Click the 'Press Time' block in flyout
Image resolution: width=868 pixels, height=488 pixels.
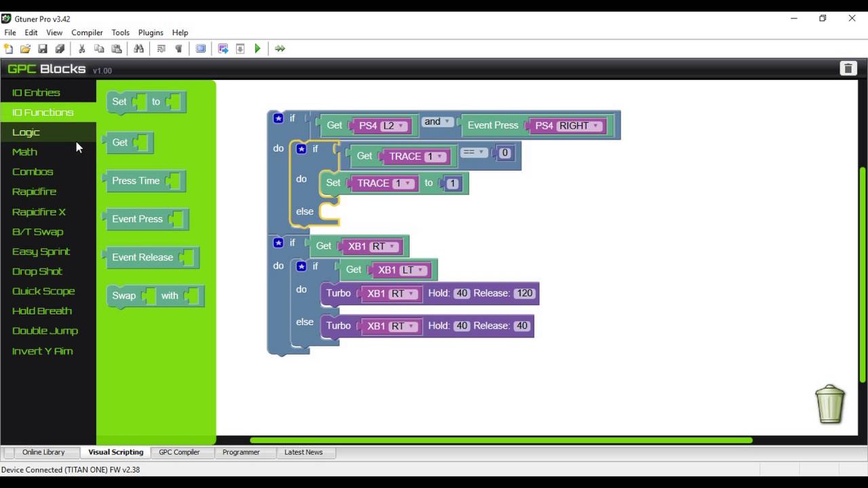coord(143,181)
